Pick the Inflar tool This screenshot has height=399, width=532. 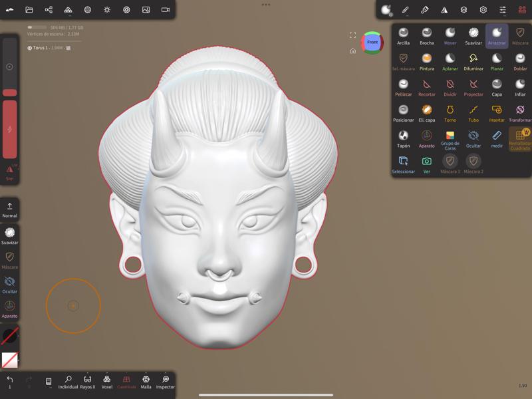click(520, 87)
